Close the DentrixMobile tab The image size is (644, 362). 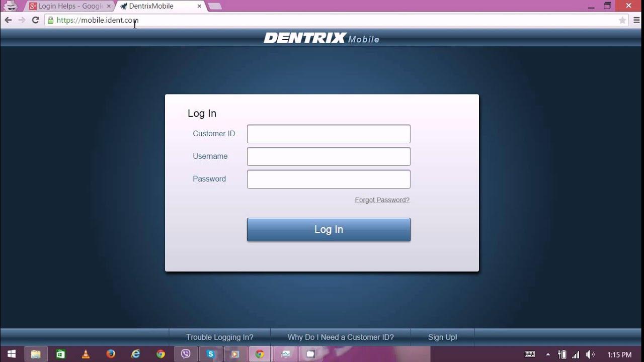pos(200,7)
